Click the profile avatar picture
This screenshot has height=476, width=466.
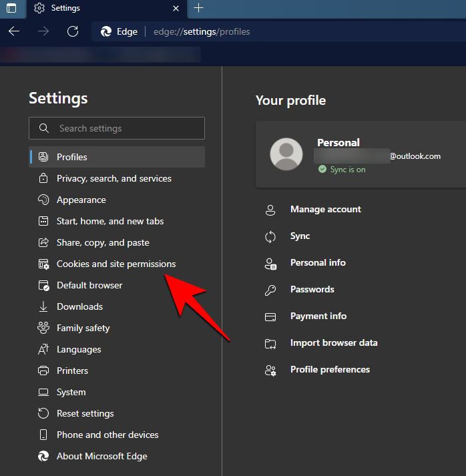pyautogui.click(x=286, y=154)
